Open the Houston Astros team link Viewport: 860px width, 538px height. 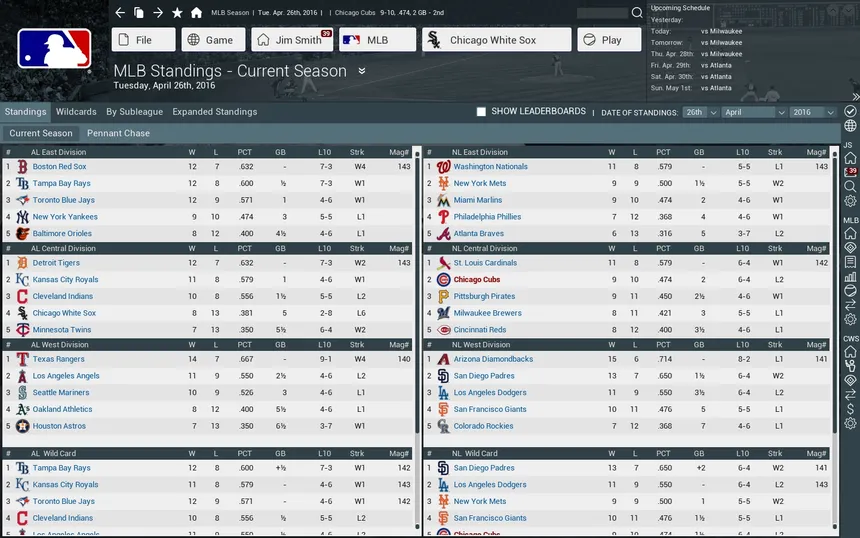click(x=59, y=426)
